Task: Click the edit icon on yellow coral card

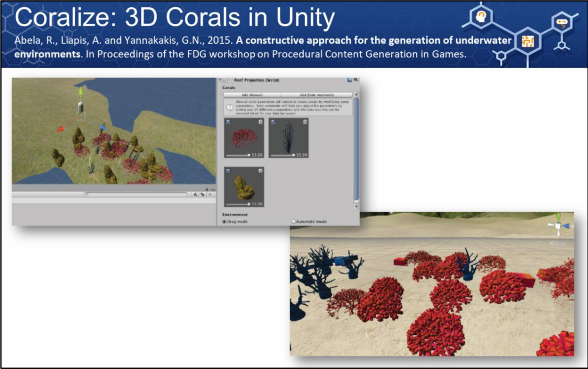Action: pos(228,171)
